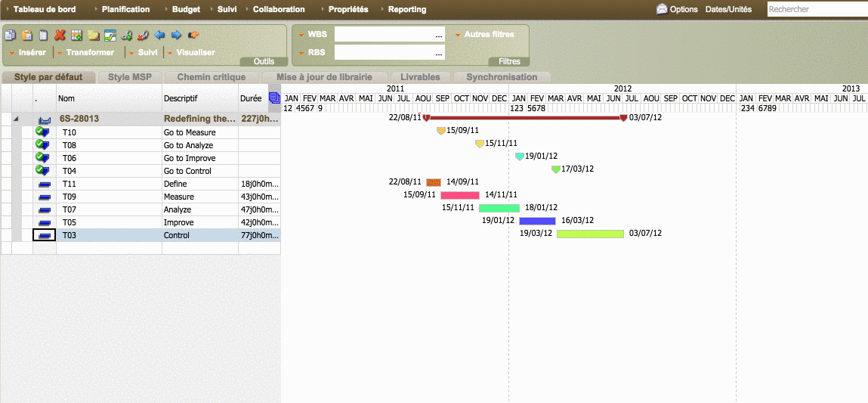This screenshot has height=403, width=868.
Task: Click into the Rechercher search field
Action: pyautogui.click(x=817, y=9)
